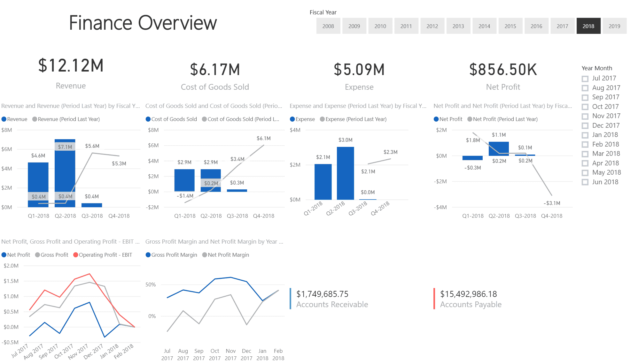Viewport: 638px width, 364px height.
Task: Click Net Profit (Period Last Year) legend marker
Action: coord(470,119)
